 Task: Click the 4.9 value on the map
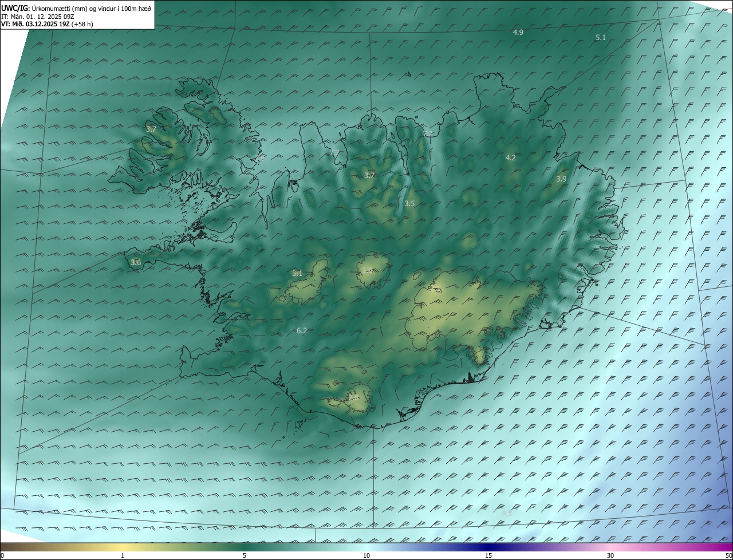coord(518,33)
